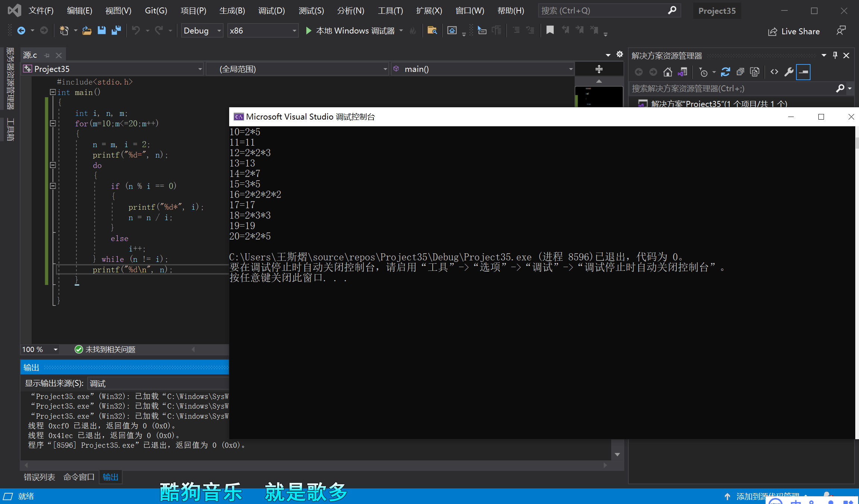Viewport: 859px width, 504px height.
Task: Click the Solution Explorer refresh/sync icon
Action: [725, 72]
